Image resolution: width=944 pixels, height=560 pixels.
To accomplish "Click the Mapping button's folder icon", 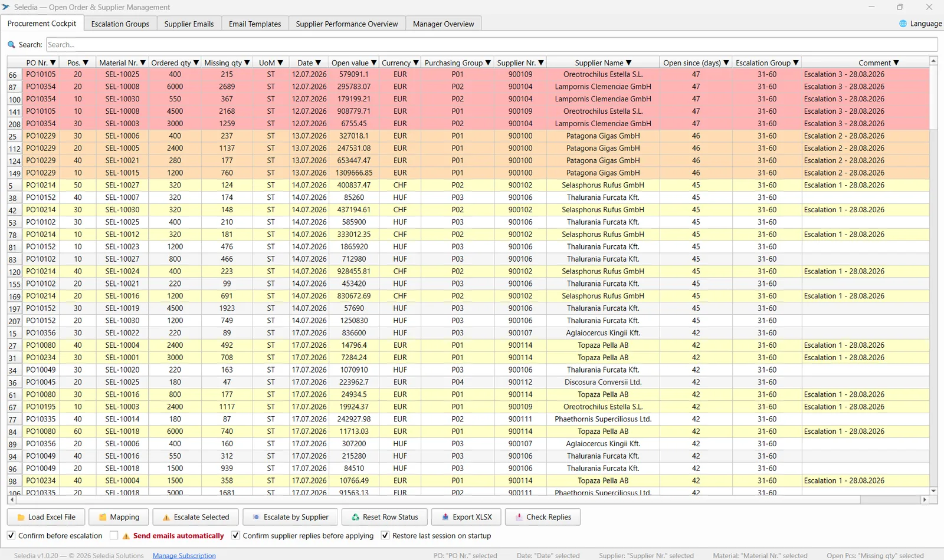I will (x=103, y=518).
